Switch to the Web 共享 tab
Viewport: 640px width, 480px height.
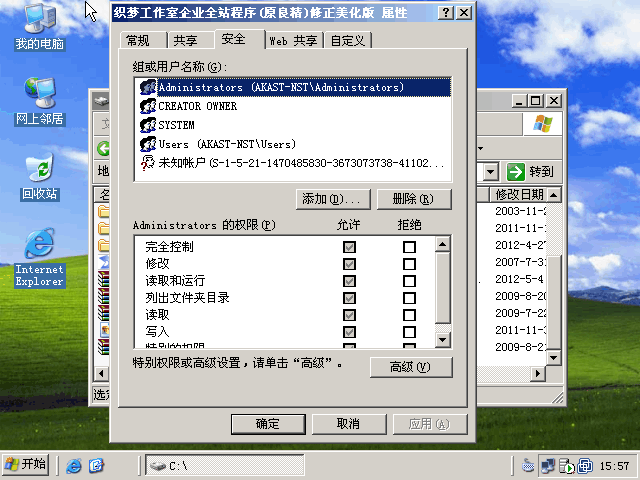point(293,41)
